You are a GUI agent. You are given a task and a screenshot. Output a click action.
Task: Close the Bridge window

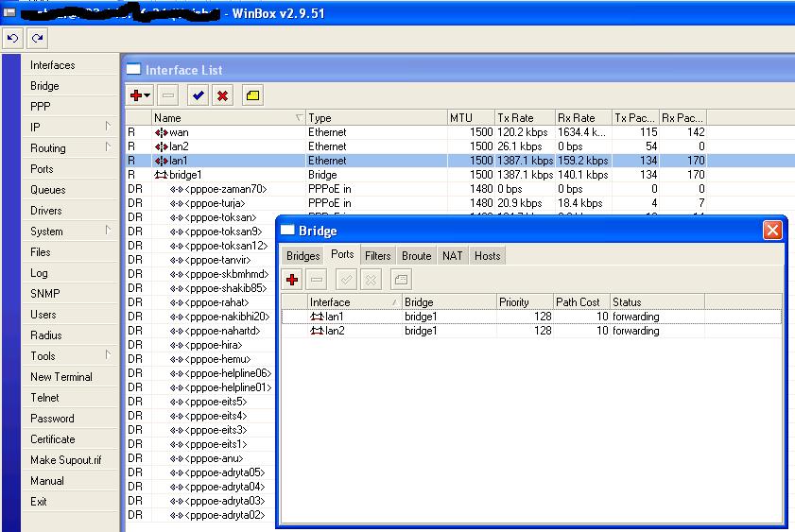point(771,231)
